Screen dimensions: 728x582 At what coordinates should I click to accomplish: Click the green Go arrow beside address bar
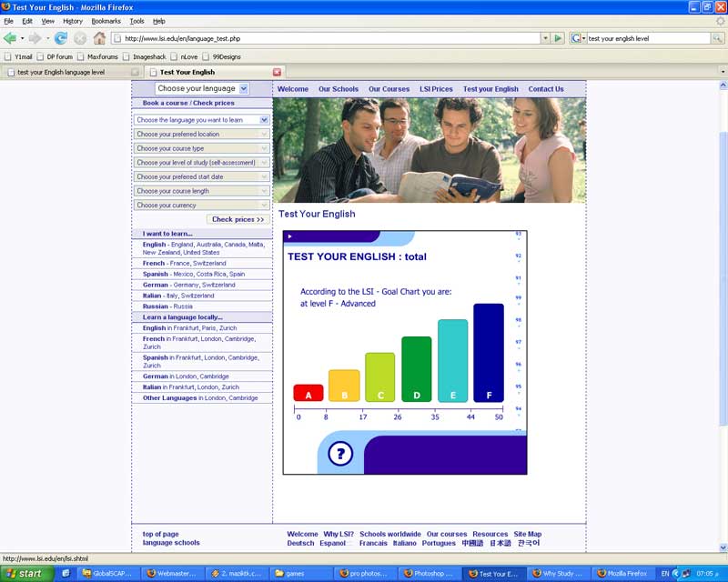[x=558, y=38]
